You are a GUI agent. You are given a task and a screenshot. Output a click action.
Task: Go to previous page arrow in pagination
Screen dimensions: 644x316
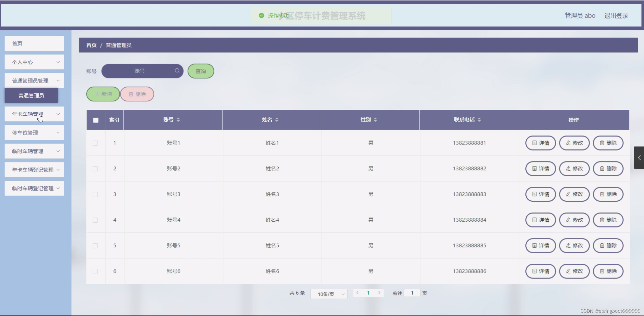(358, 293)
